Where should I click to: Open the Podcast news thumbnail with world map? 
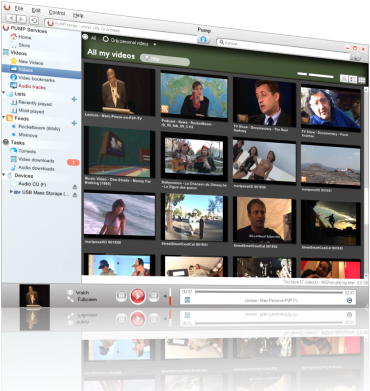[x=194, y=95]
